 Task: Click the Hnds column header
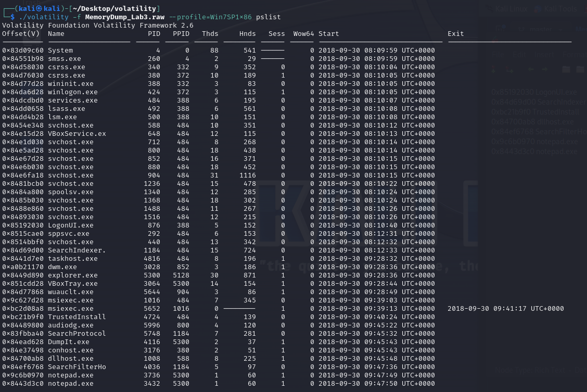tap(248, 34)
